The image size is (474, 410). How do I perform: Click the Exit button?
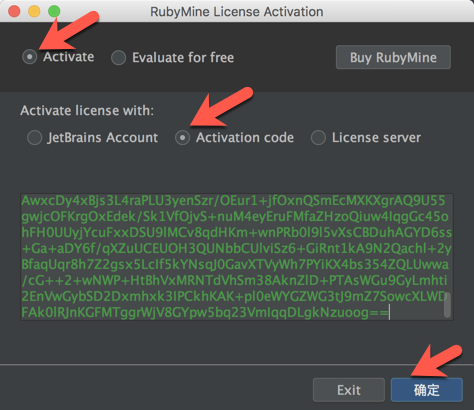tap(349, 390)
